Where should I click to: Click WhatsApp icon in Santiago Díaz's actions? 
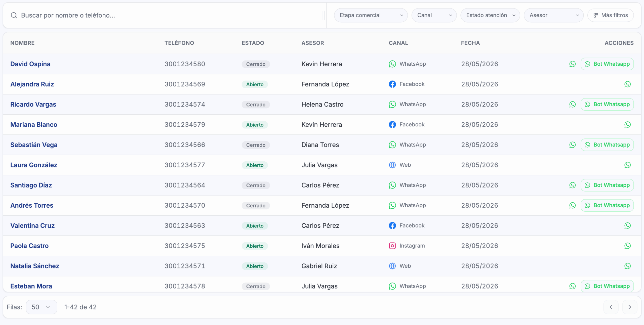pyautogui.click(x=572, y=185)
